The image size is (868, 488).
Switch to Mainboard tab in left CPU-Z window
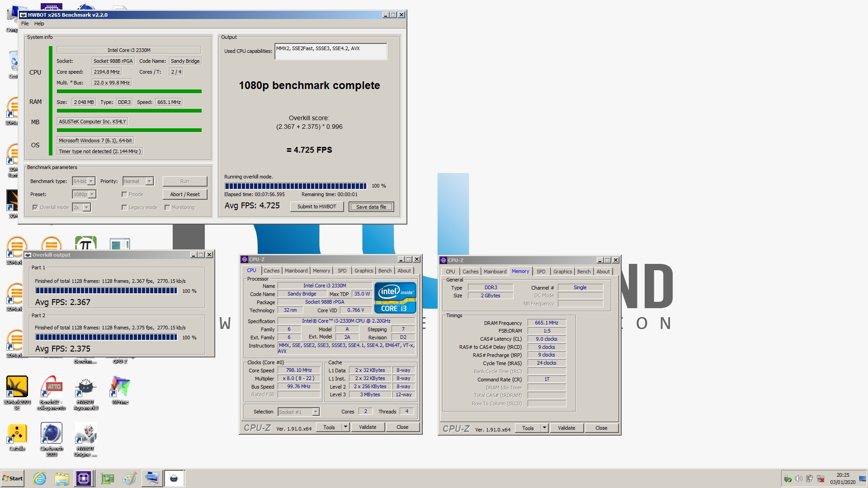(x=296, y=271)
